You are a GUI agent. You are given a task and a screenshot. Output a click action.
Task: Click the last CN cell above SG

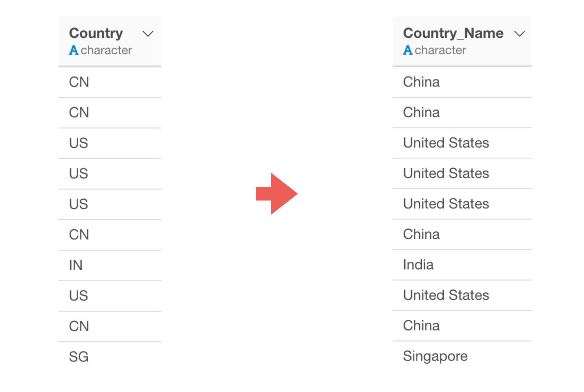(110, 326)
